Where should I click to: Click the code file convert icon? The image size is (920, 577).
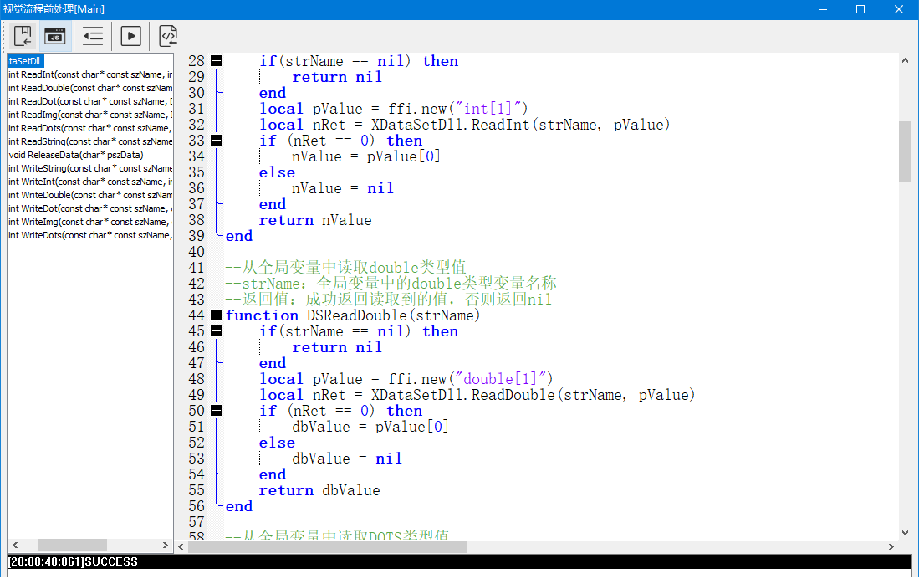[x=169, y=36]
